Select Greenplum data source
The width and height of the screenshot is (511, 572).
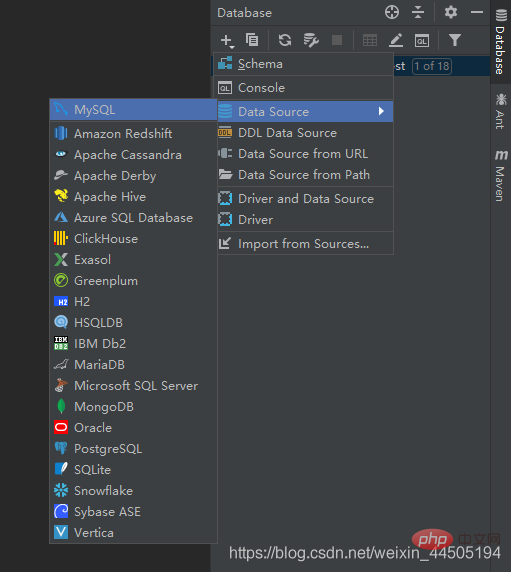pos(133,281)
